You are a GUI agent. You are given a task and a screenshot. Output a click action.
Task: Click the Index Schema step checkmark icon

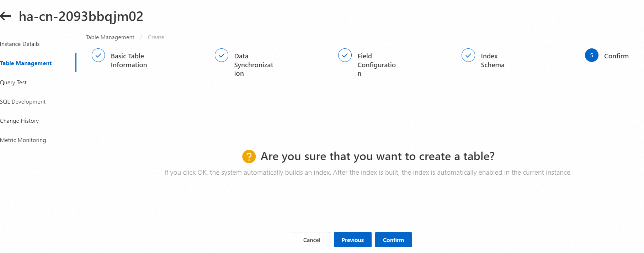tap(468, 55)
